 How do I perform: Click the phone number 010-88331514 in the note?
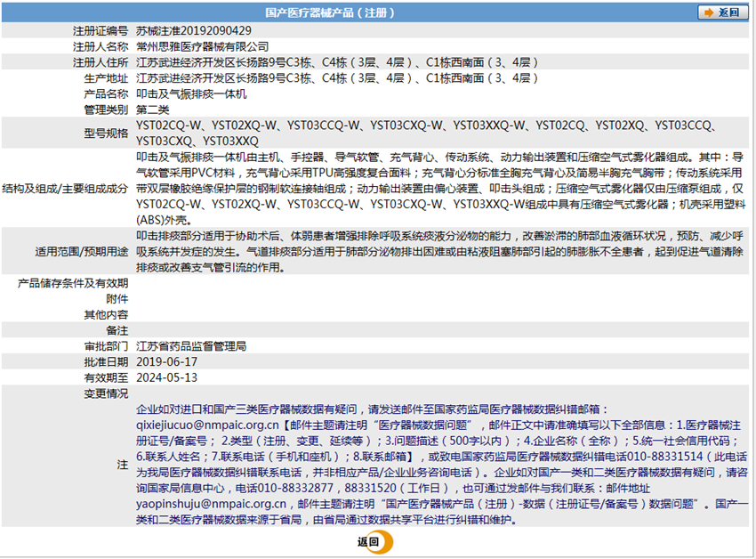665,456
